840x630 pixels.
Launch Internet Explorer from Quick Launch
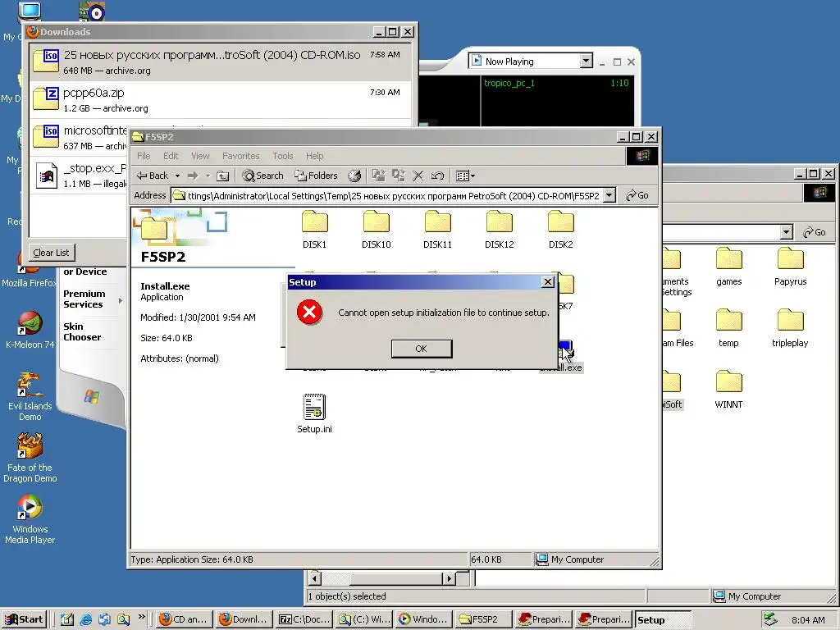(x=85, y=620)
